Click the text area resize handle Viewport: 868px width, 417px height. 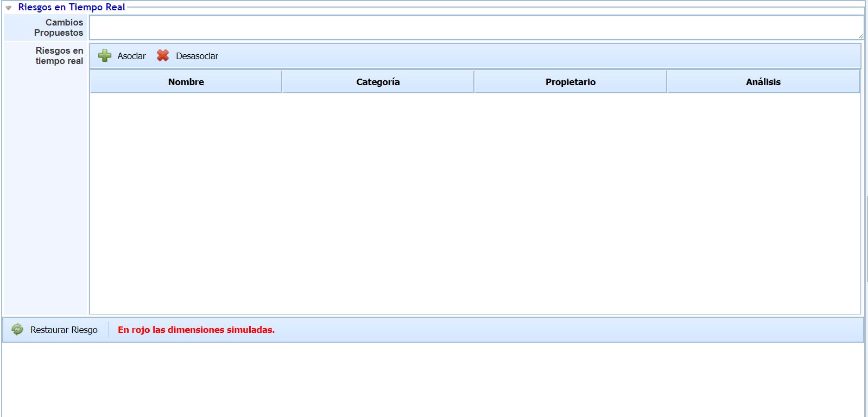[860, 36]
